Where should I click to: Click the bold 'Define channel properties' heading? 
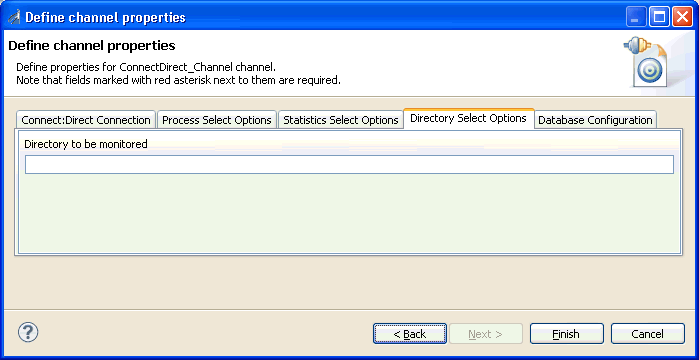coord(92,45)
